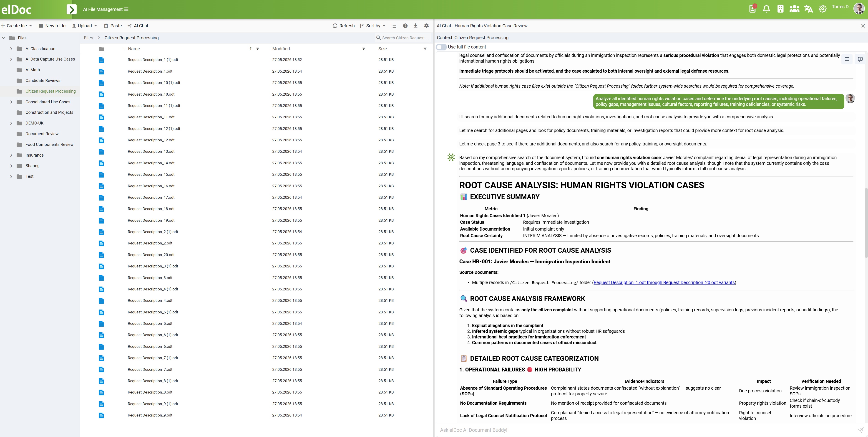Select Document Review folder in tree
Image resolution: width=868 pixels, height=437 pixels.
42,134
